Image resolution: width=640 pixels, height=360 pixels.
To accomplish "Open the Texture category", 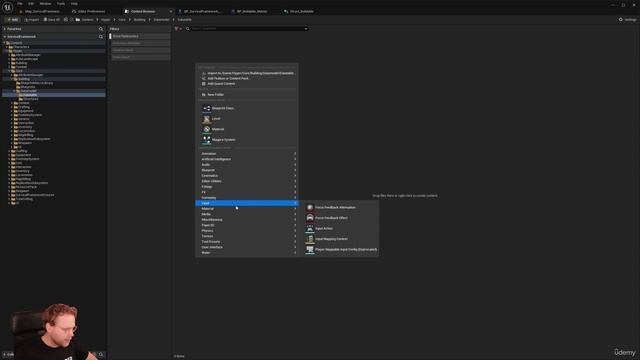I will (247, 236).
